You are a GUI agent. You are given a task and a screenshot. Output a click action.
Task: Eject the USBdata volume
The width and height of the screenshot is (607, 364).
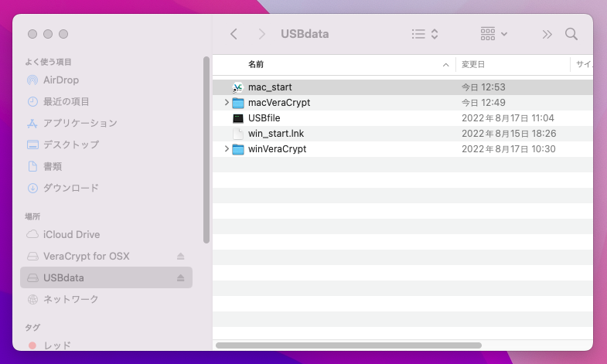pos(181,277)
